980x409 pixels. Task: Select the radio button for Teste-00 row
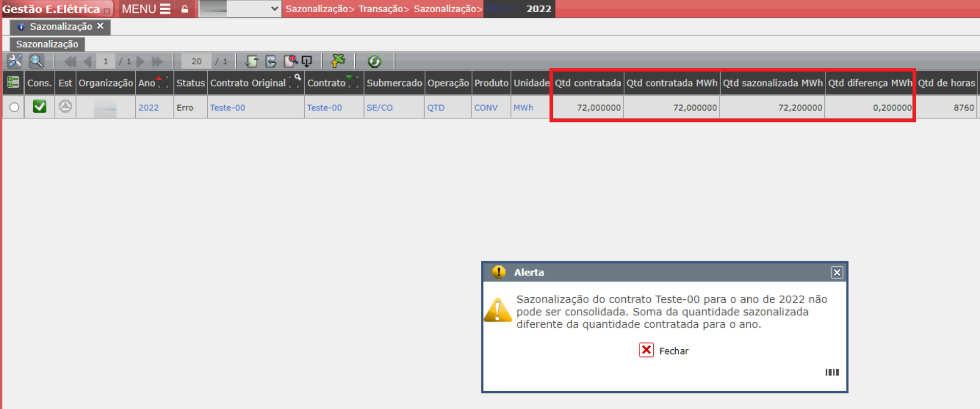click(14, 108)
